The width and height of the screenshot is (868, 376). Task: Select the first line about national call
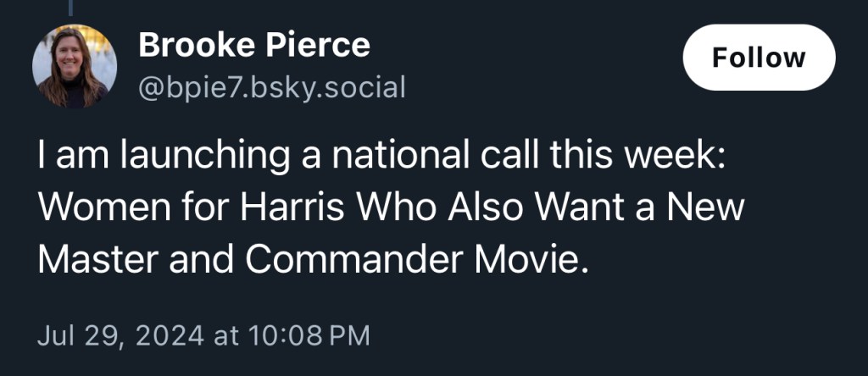[x=381, y=158]
